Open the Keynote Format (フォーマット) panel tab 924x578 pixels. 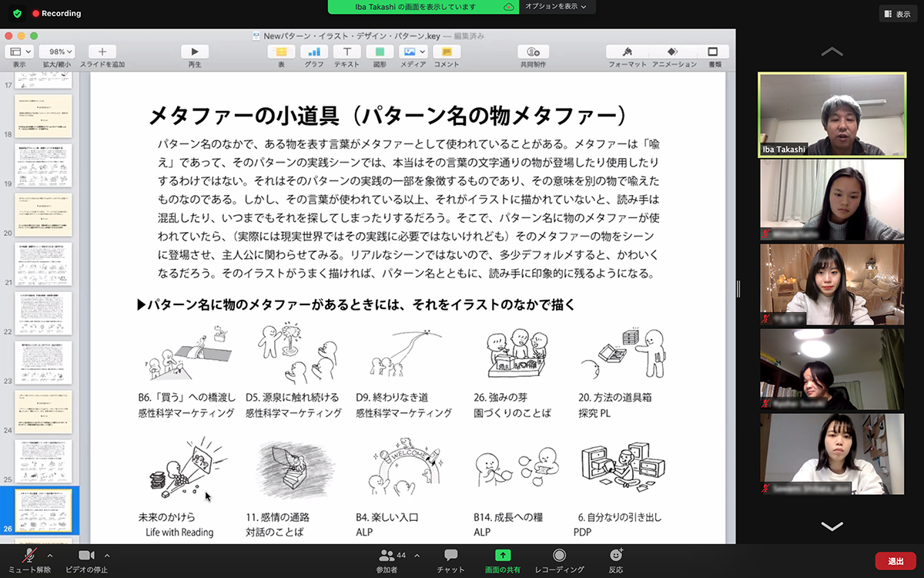(627, 52)
